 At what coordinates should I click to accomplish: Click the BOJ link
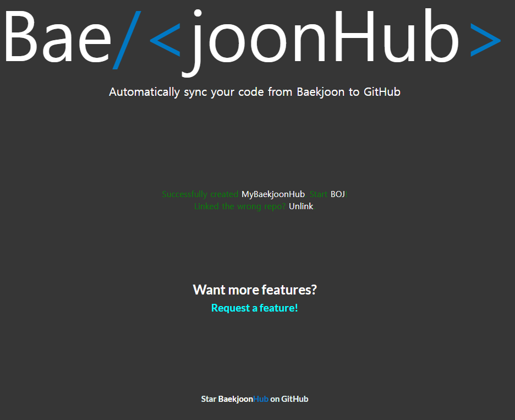[x=338, y=194]
